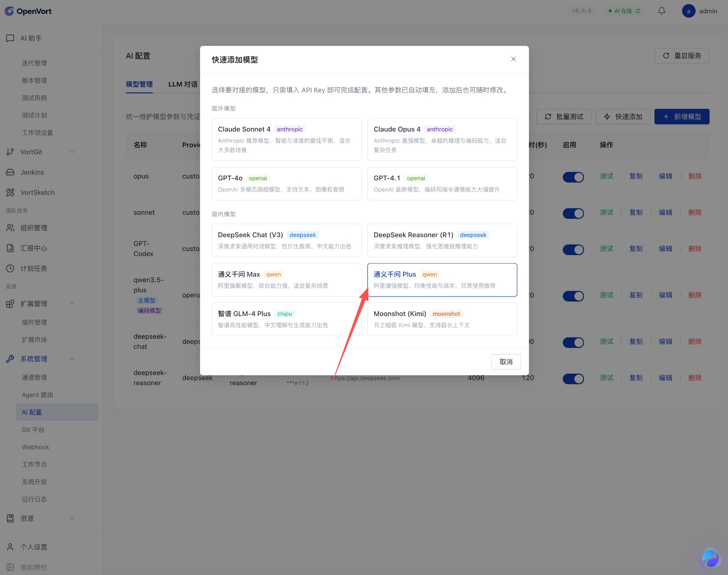
Task: Click the 重启服务 button
Action: (x=681, y=55)
